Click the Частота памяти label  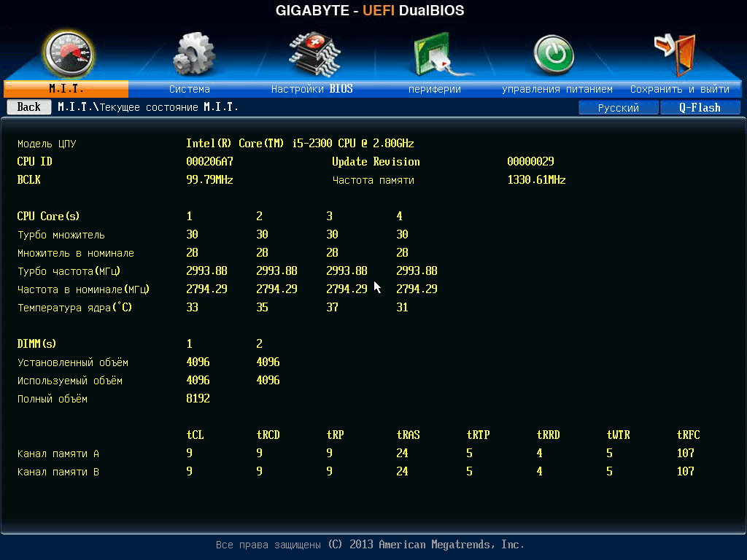tap(373, 180)
